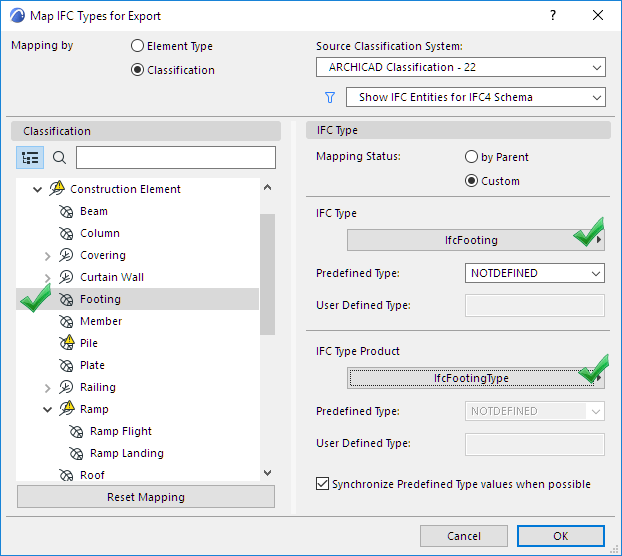
Task: Expand the Covering tree node
Action: (x=48, y=256)
